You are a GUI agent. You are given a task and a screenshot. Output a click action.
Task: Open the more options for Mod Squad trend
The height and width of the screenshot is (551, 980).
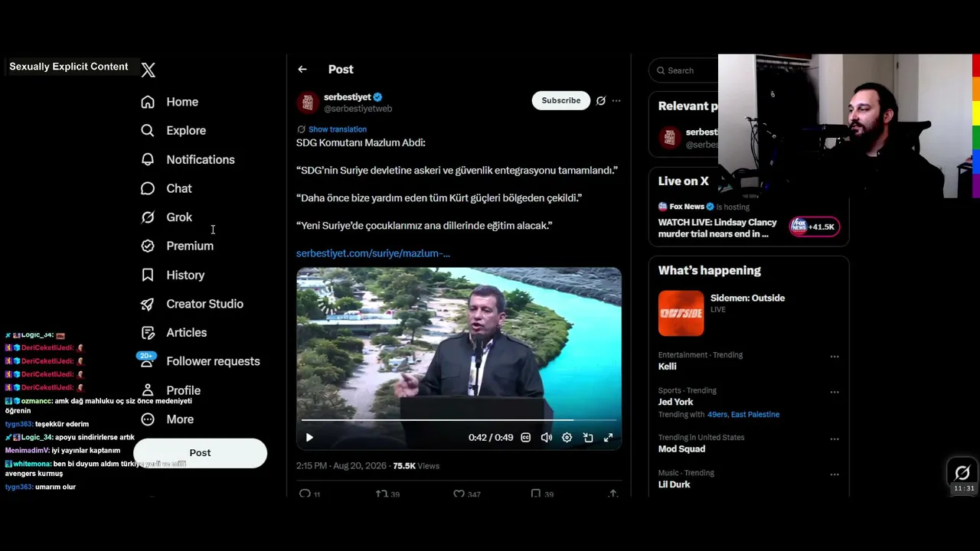click(835, 439)
